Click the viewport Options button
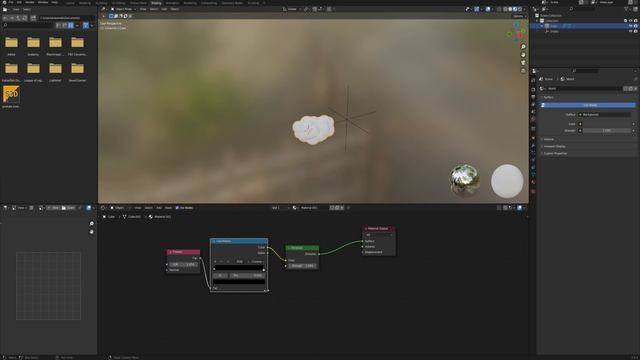 coord(518,16)
